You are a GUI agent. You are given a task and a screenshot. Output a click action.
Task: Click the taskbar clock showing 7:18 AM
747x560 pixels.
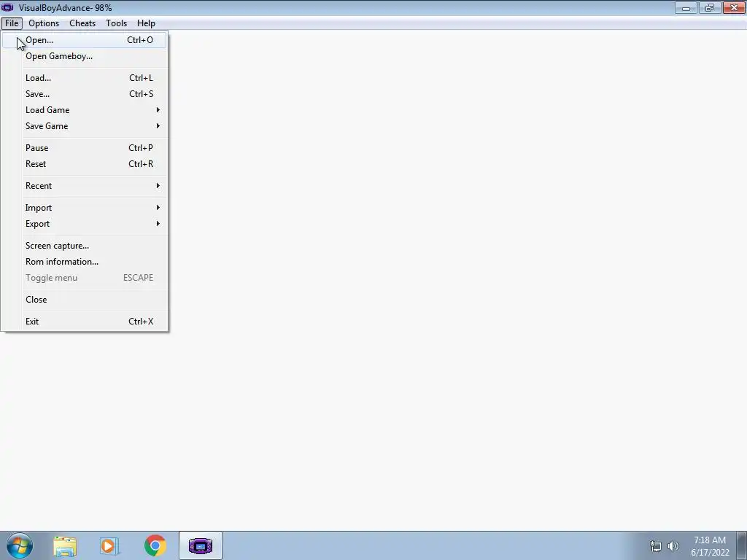[x=710, y=546]
